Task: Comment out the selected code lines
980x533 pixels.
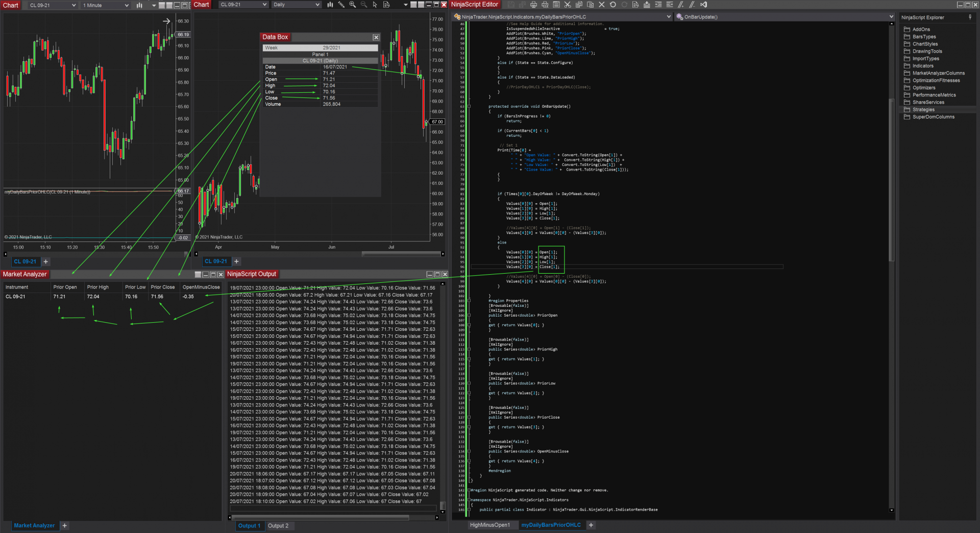Action: coord(681,5)
